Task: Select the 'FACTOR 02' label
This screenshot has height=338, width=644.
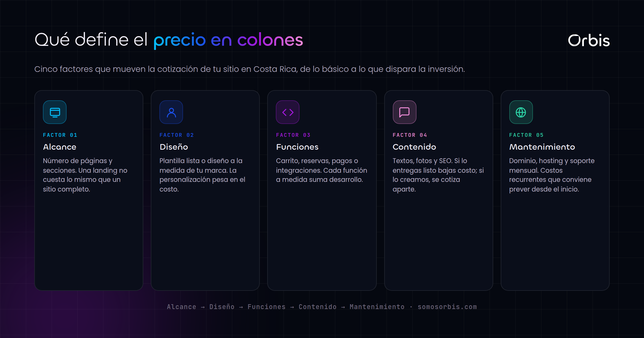Action: [x=177, y=135]
